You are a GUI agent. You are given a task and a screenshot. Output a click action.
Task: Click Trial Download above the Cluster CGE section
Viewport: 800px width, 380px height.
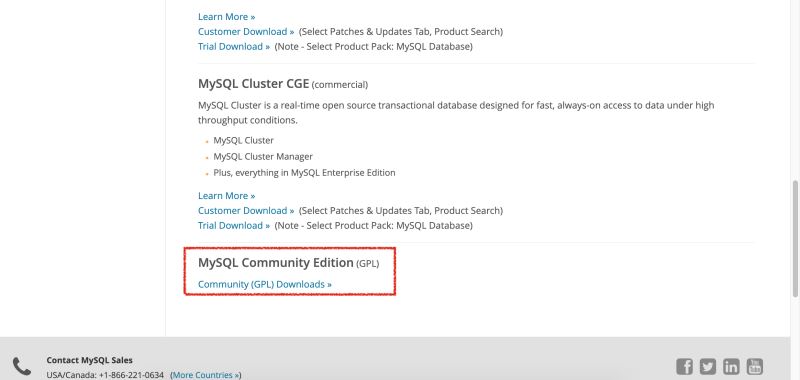click(x=234, y=46)
